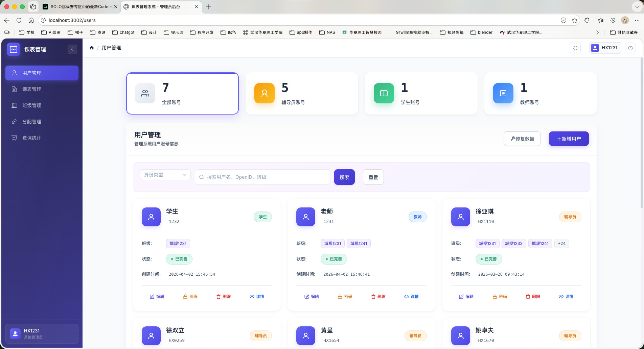Viewport: 644px width, 349px height.
Task: Click the blue 教师账号 stat icon
Action: click(x=503, y=93)
